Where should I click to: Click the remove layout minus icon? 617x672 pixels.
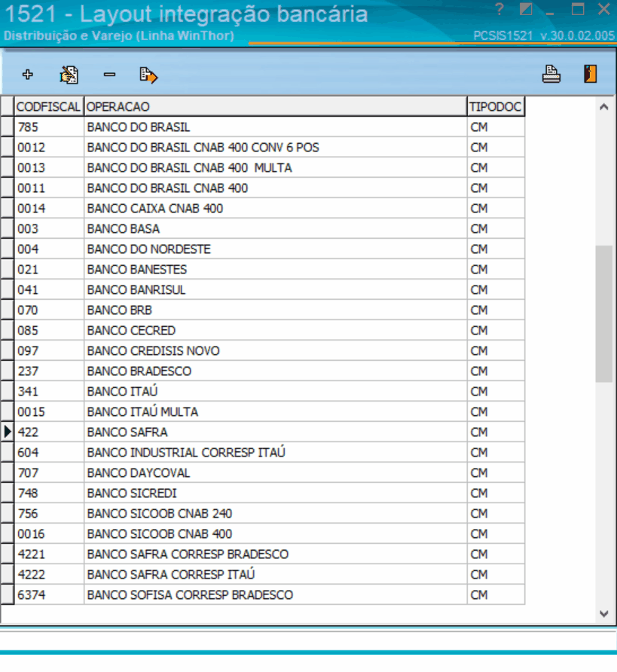(110, 75)
